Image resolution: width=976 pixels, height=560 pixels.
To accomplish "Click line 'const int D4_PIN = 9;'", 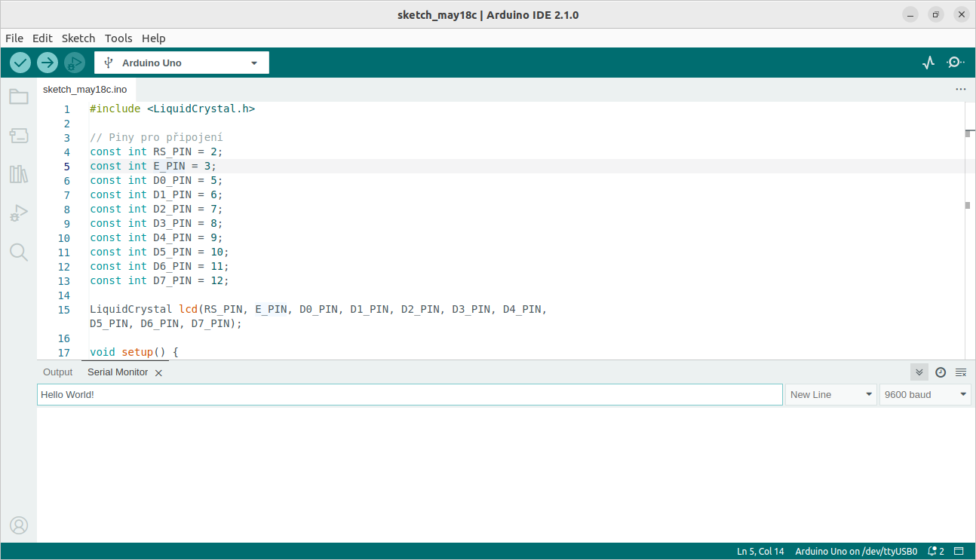I will [x=156, y=238].
